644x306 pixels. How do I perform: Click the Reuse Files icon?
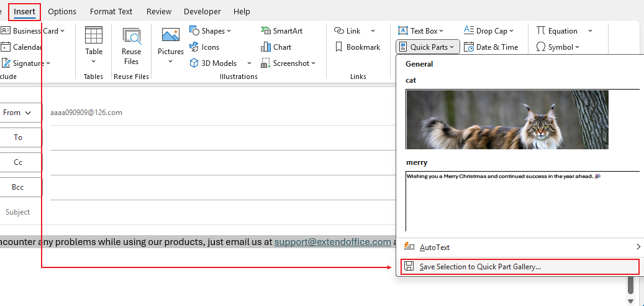(x=132, y=36)
